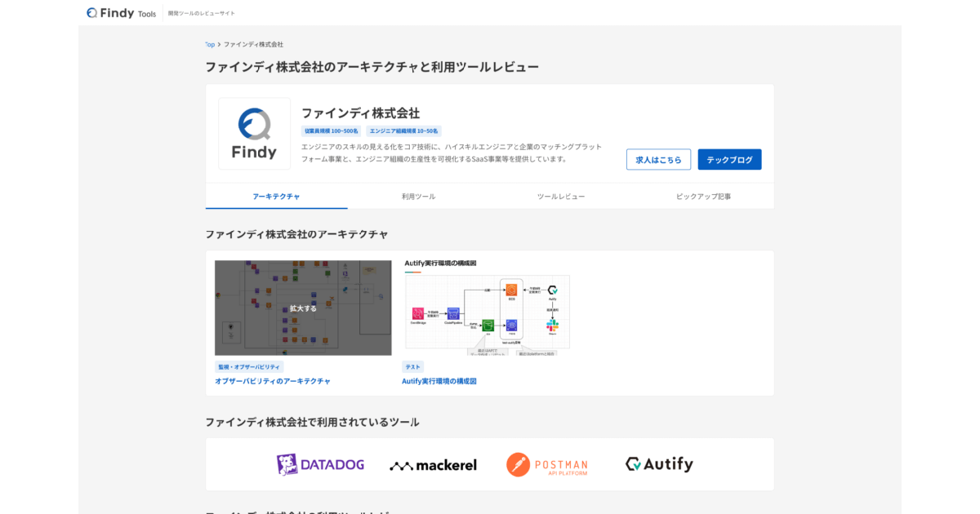The width and height of the screenshot is (980, 514).
Task: Select the DATADOG tool logo
Action: tap(322, 463)
